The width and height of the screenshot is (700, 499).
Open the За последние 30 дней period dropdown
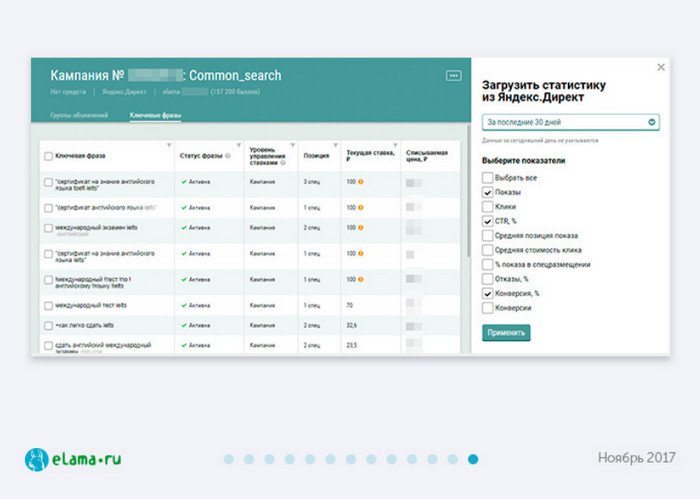[571, 122]
